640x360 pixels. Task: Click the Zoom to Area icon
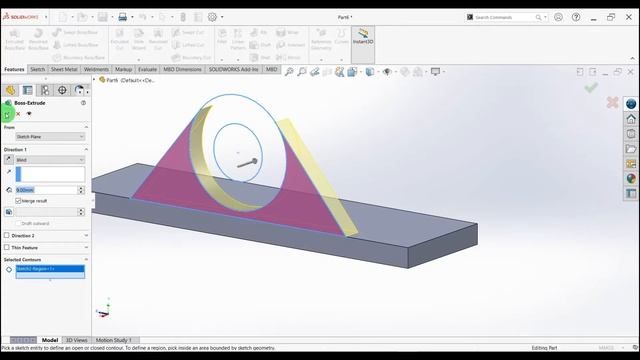pos(302,72)
